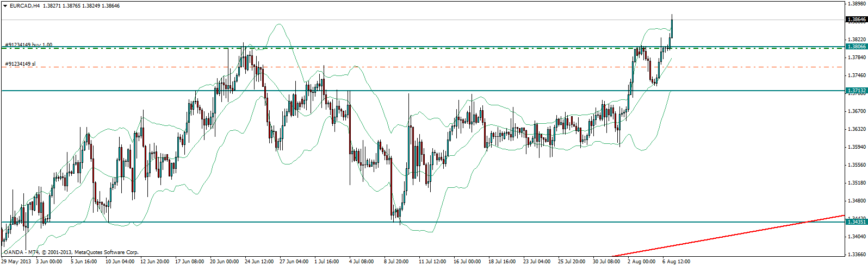Select the horizontal line at 1.34351
868x266 pixels.
pyautogui.click(x=422, y=222)
